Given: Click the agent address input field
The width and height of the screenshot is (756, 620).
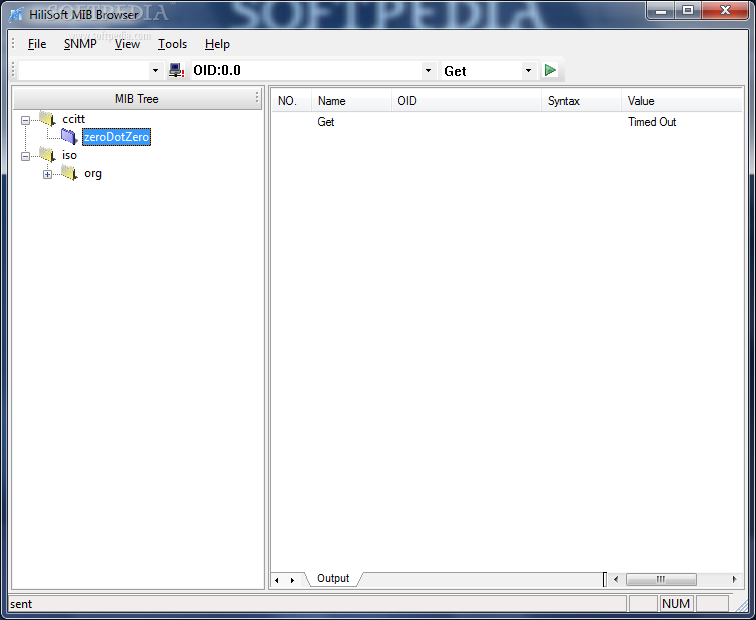Looking at the screenshot, I should (84, 70).
